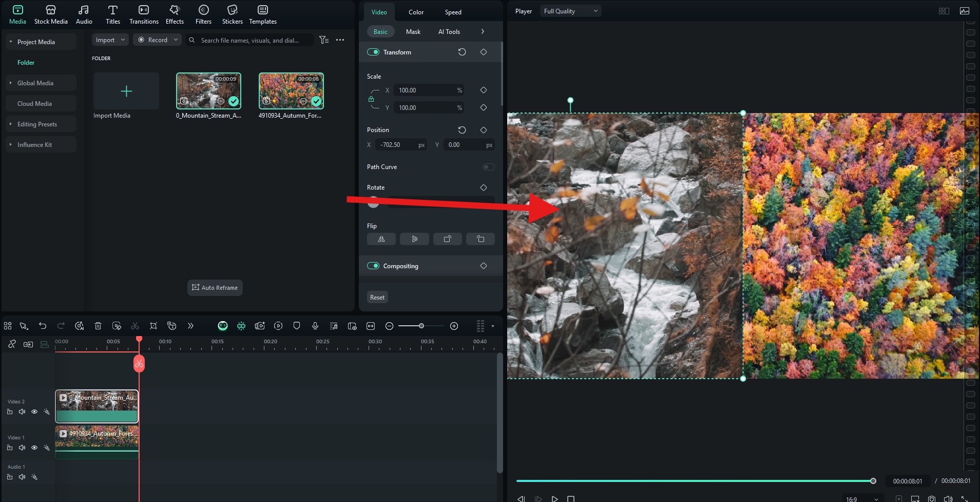This screenshot has width=980, height=502.
Task: Hide the Video 2 track eye
Action: click(x=34, y=412)
